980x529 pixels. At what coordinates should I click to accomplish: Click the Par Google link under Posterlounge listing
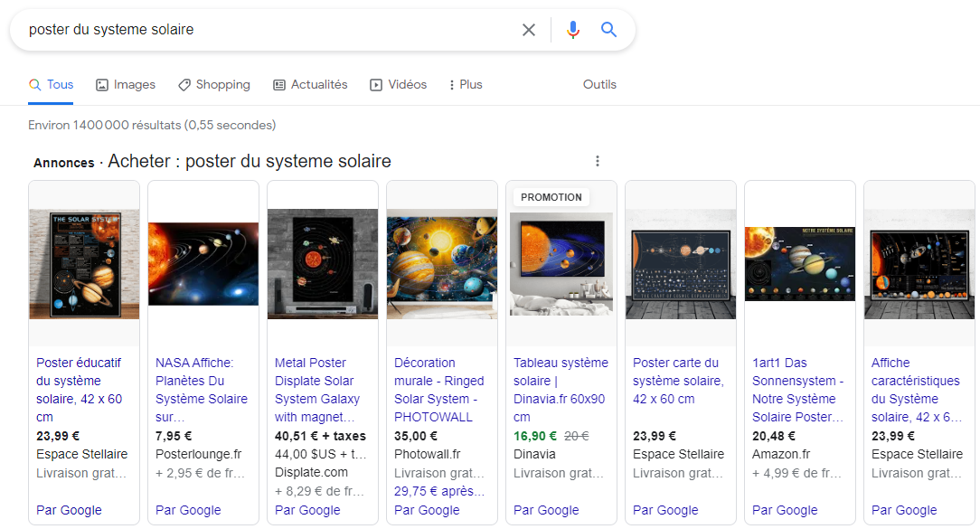(188, 510)
